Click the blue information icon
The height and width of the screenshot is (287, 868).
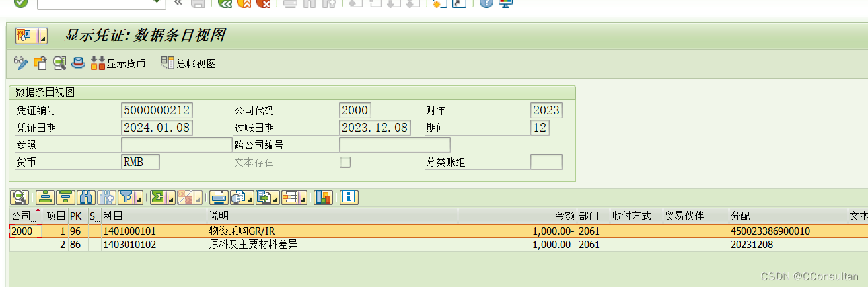pyautogui.click(x=349, y=197)
